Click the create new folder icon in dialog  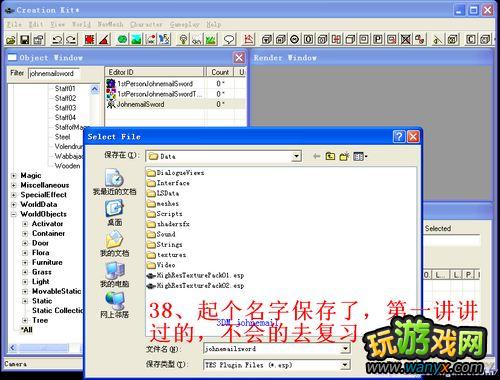pos(344,156)
